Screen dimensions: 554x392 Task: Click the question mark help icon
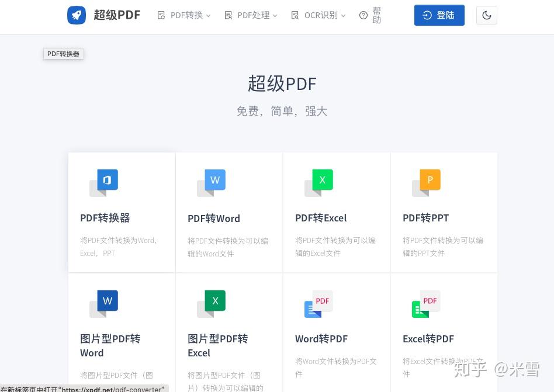click(363, 15)
